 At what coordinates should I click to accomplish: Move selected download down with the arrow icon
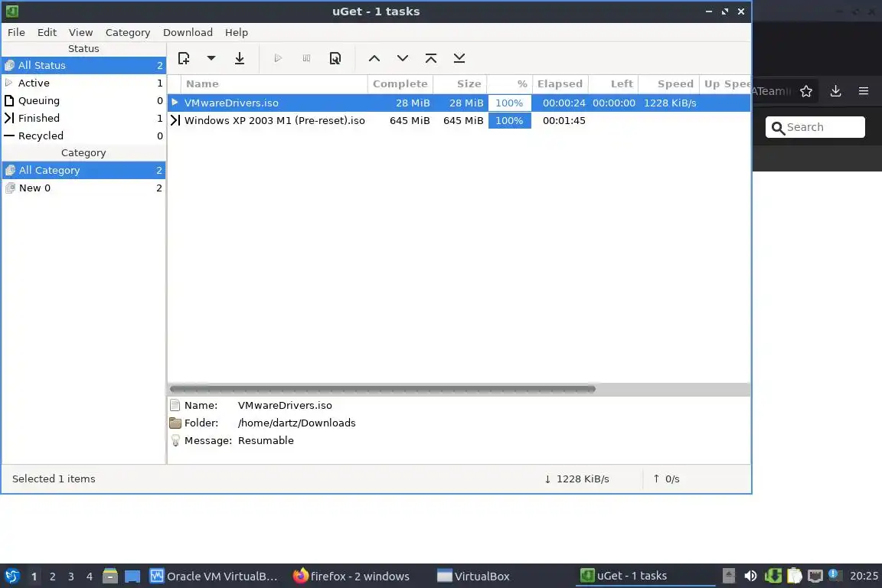403,58
